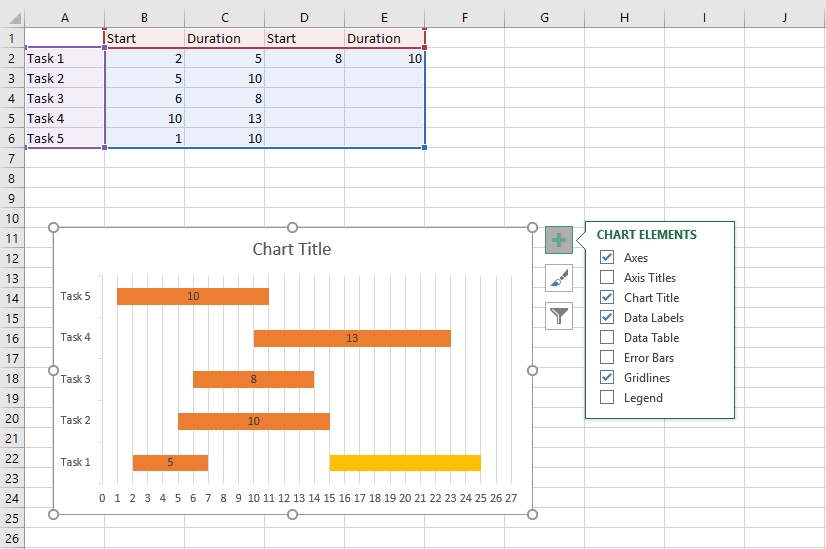Select column B header
The image size is (826, 549).
tap(144, 18)
